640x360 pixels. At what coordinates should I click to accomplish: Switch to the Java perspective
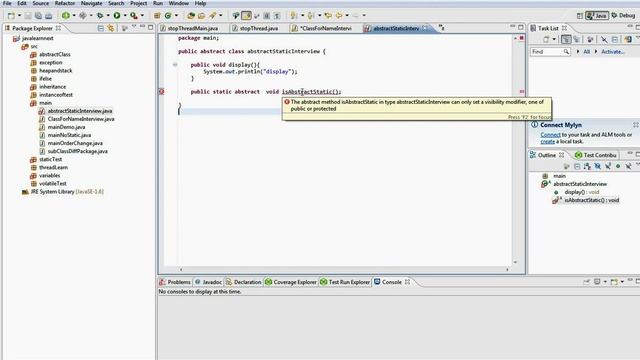coord(597,16)
